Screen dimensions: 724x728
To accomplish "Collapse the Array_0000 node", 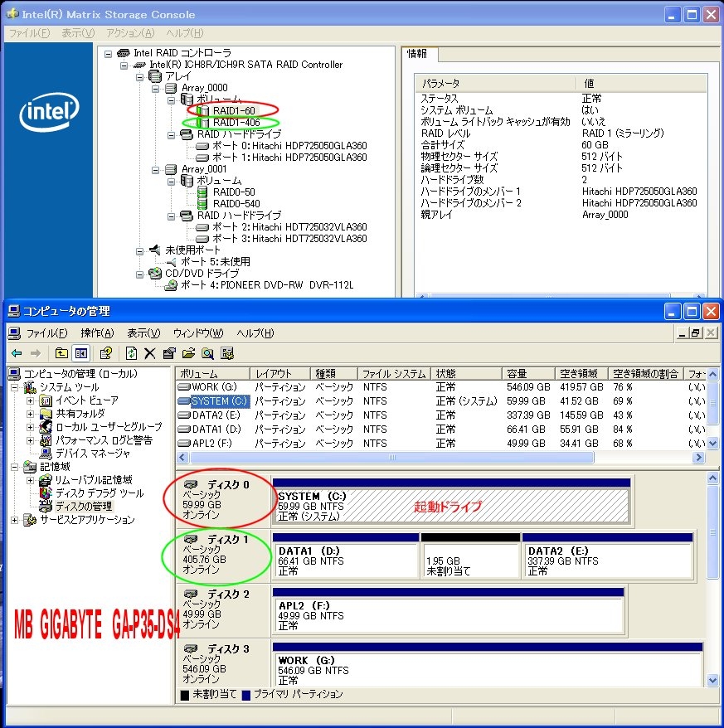I will (x=156, y=89).
